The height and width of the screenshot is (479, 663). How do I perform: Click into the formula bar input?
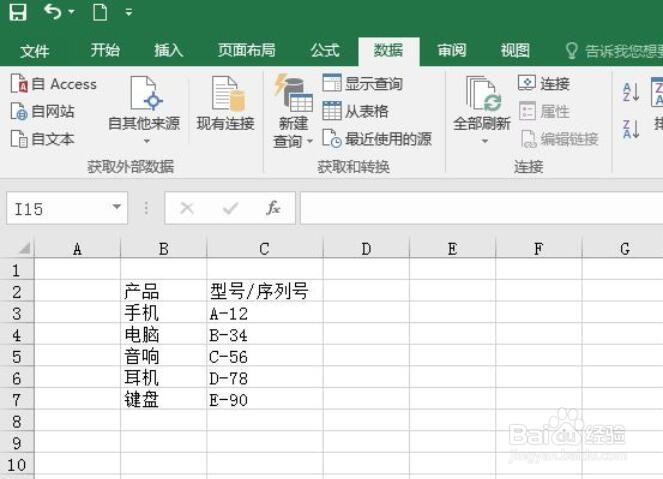click(482, 208)
